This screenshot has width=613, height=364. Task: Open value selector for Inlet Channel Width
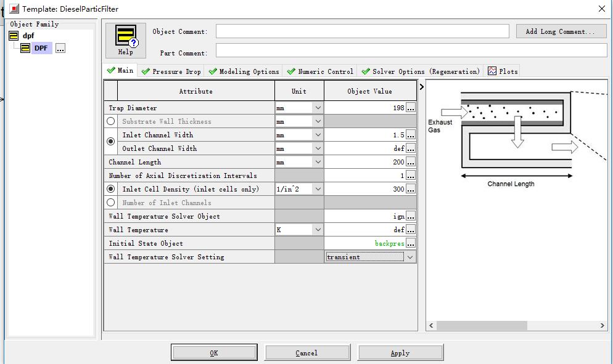411,135
